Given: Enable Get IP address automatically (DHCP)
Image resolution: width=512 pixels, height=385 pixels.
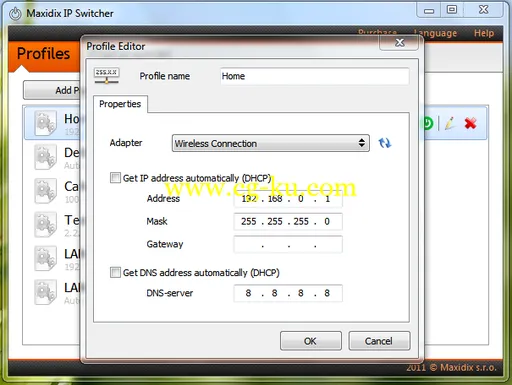Looking at the screenshot, I should [x=115, y=178].
